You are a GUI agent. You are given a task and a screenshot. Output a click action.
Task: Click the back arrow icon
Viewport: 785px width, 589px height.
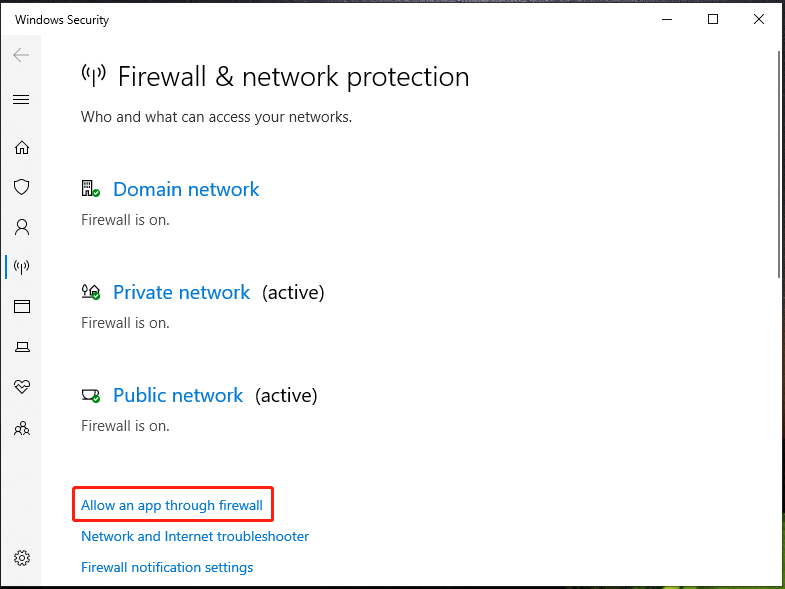point(21,55)
